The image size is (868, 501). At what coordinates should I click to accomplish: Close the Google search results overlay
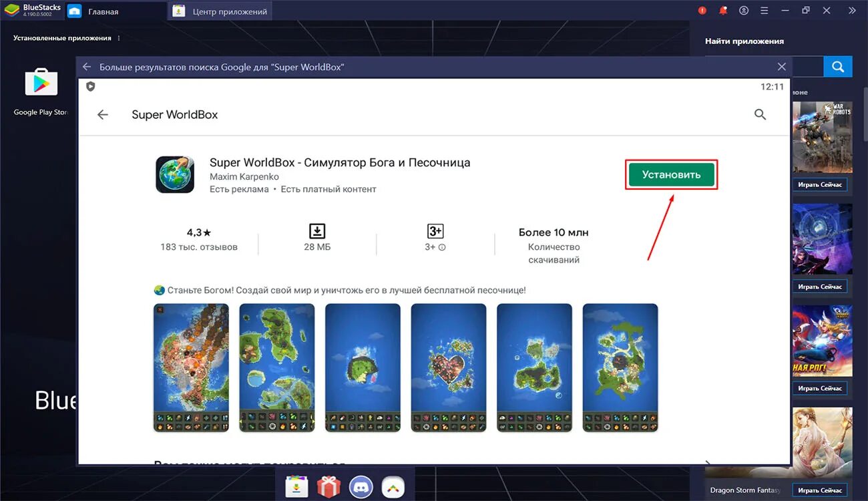pos(782,67)
